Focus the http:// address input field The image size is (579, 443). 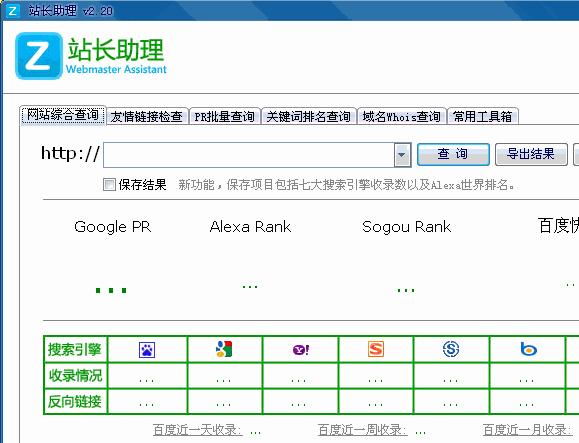tap(249, 155)
